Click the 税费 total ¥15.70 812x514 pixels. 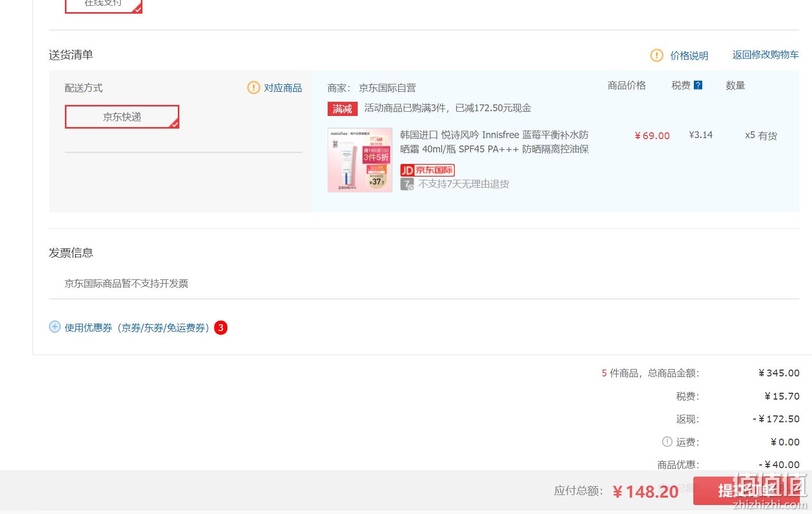click(782, 396)
